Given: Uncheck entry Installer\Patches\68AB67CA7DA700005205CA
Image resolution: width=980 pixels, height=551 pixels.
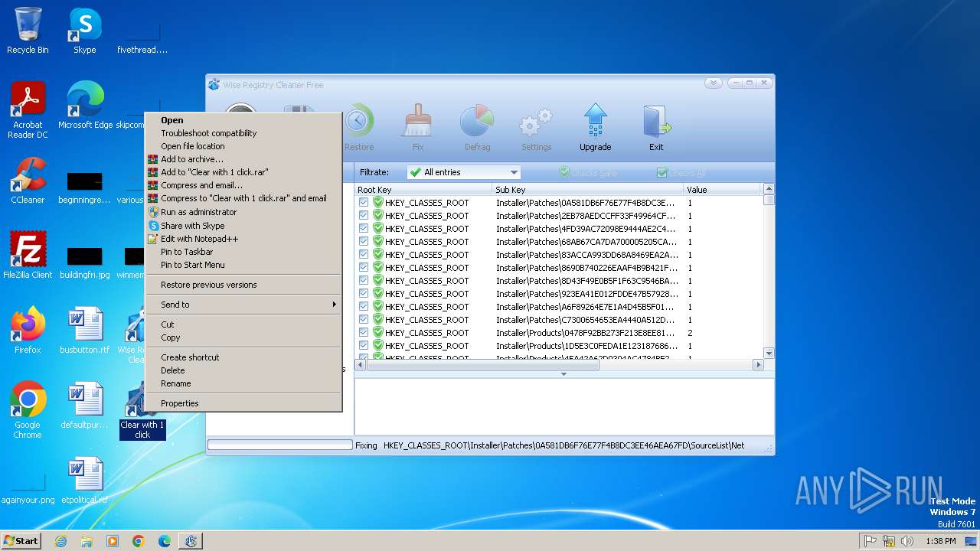Looking at the screenshot, I should (364, 242).
